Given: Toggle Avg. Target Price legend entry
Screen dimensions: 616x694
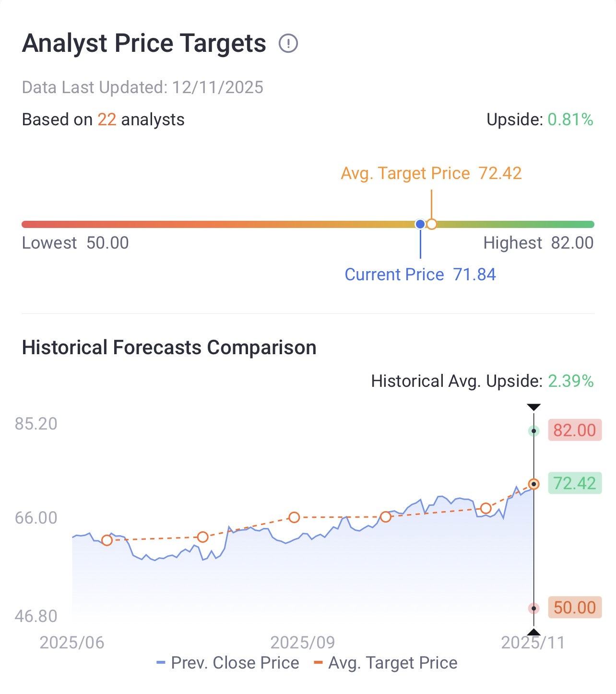Looking at the screenshot, I should pos(386,663).
